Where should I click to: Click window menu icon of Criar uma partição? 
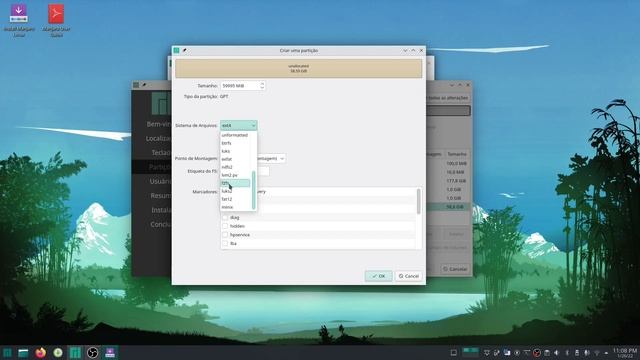[x=176, y=50]
